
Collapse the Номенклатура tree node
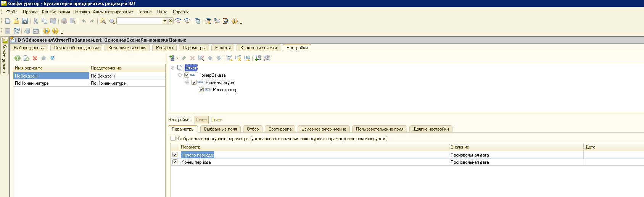pyautogui.click(x=187, y=82)
